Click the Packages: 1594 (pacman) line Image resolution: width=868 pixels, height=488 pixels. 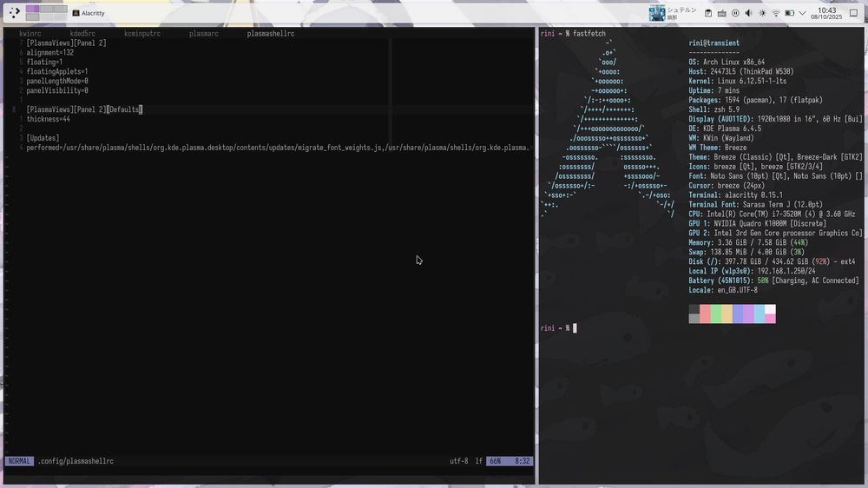coord(756,100)
